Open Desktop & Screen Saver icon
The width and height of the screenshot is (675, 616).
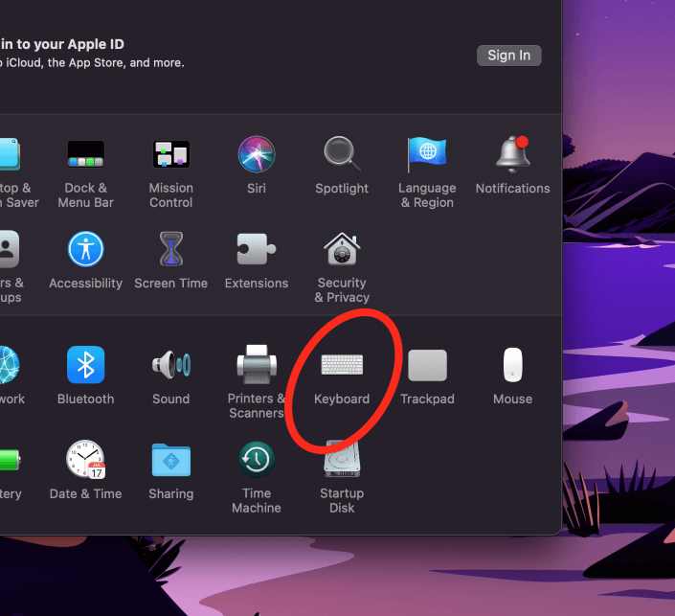tap(10, 154)
